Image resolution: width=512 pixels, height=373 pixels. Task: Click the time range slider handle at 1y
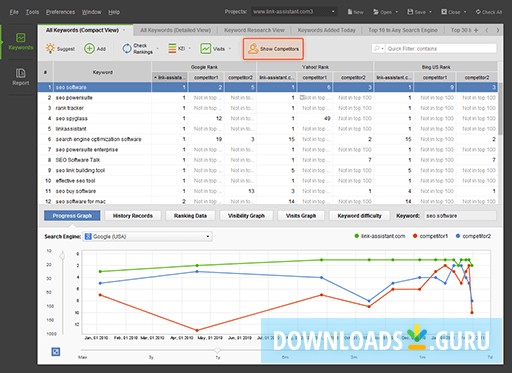pos(218,350)
